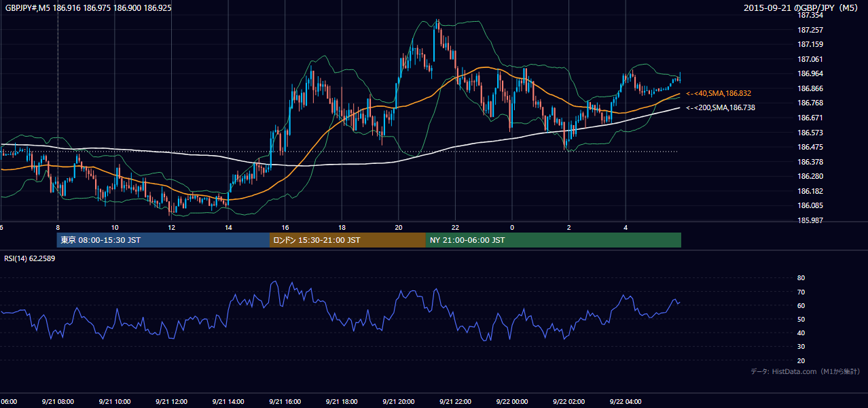Click the RSI axis 70 level label

801,292
